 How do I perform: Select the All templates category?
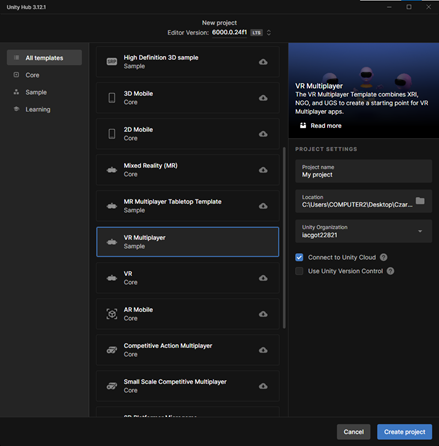click(44, 58)
